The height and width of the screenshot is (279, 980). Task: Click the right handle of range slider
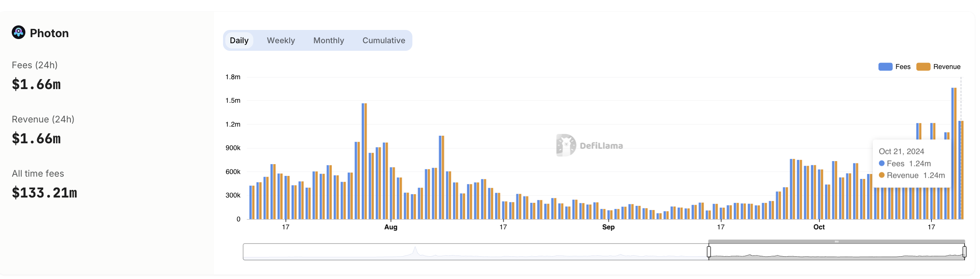tap(964, 252)
